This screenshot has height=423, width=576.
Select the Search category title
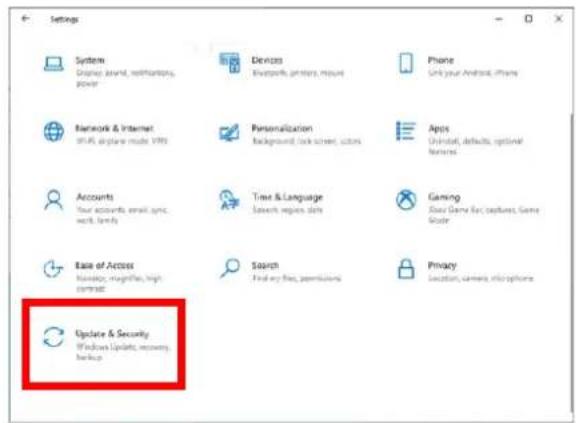[265, 265]
